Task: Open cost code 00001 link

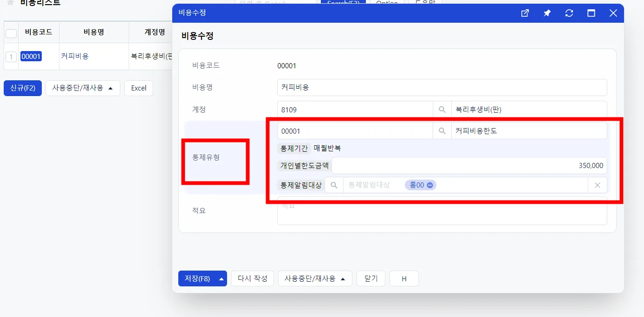Action: coord(31,57)
